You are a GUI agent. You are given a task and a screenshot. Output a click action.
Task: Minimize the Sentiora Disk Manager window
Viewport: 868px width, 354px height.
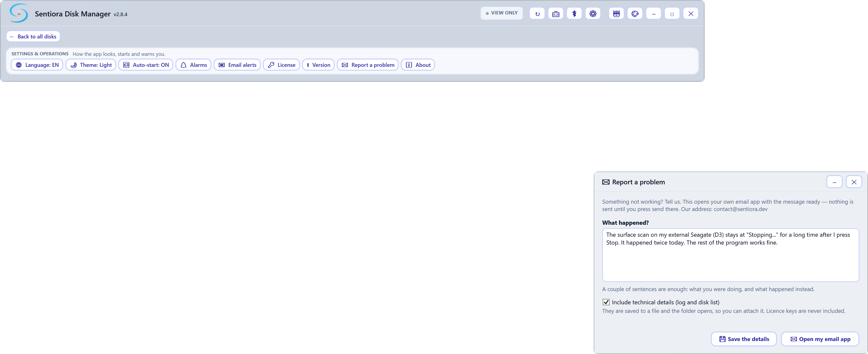(x=653, y=14)
